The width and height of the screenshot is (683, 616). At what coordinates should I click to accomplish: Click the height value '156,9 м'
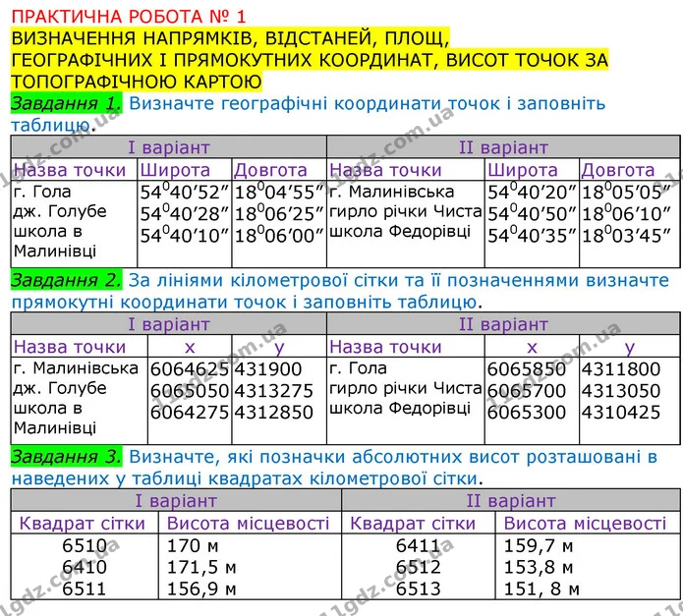(x=201, y=588)
